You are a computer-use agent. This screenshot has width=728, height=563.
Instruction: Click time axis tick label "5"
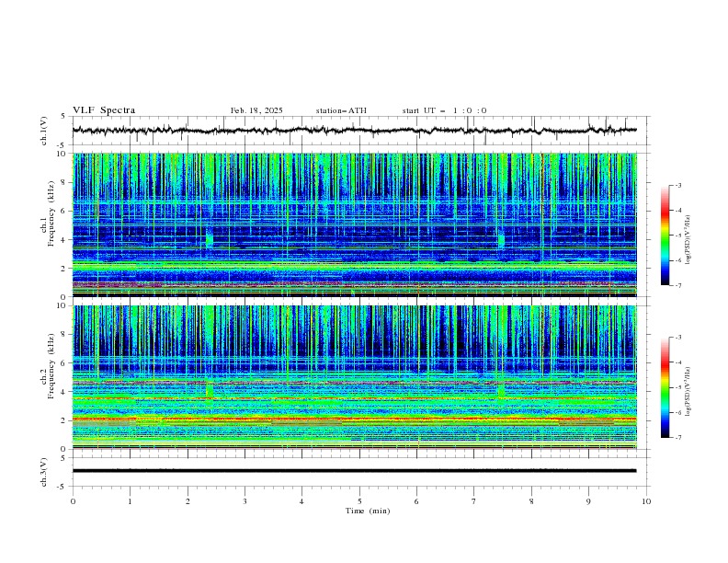(x=359, y=501)
